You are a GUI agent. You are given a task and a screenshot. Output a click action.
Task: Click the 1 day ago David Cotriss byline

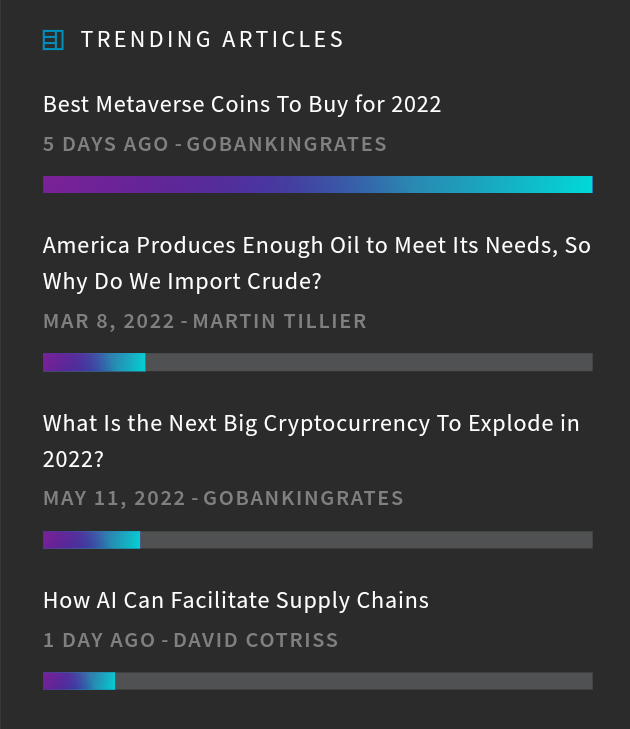click(191, 640)
